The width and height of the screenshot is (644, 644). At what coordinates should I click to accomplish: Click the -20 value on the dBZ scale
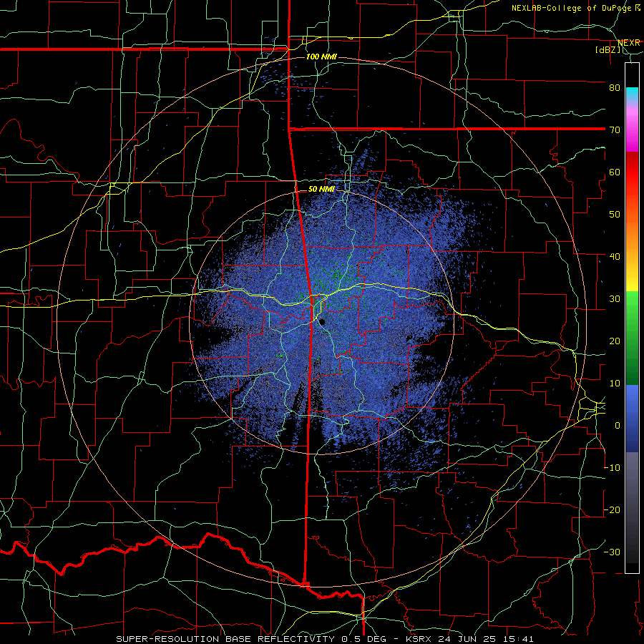click(612, 509)
